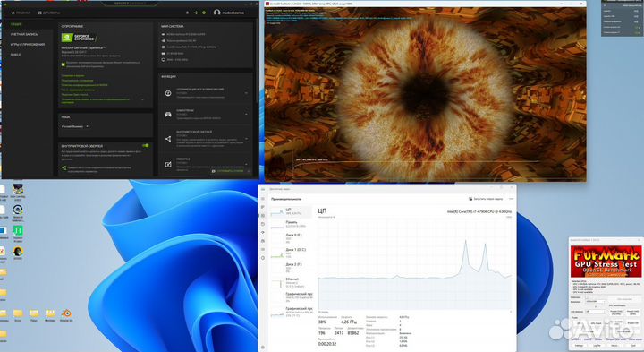
Task: Expand the game optimization feature row
Action: [246, 93]
